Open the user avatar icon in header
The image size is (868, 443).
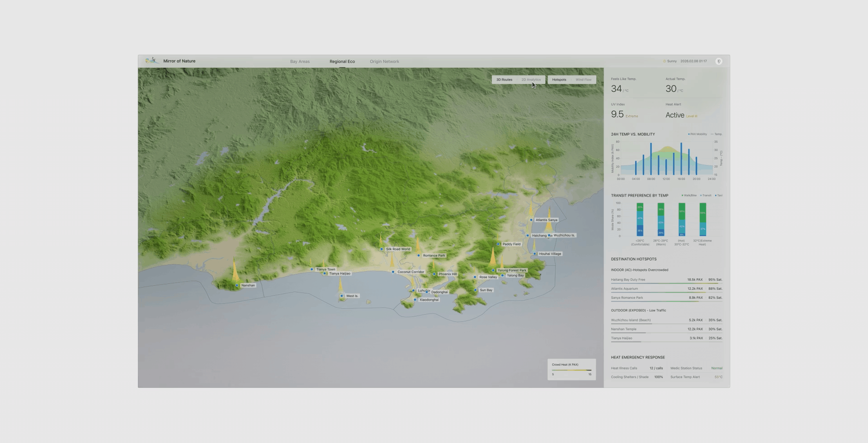point(718,61)
